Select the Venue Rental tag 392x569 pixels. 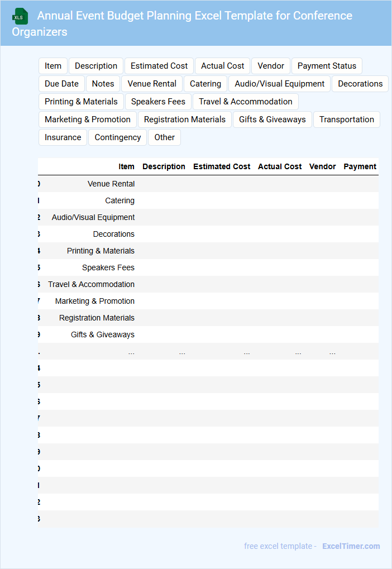coord(152,84)
